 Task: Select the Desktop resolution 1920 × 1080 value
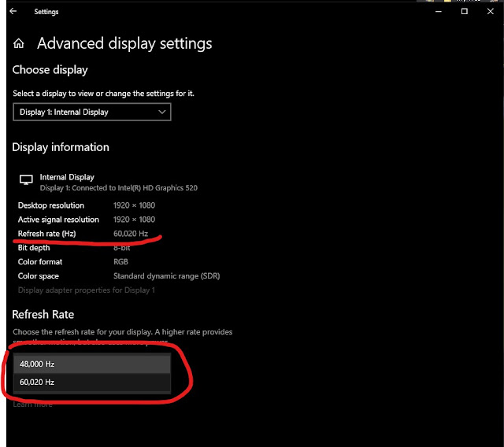coord(134,205)
